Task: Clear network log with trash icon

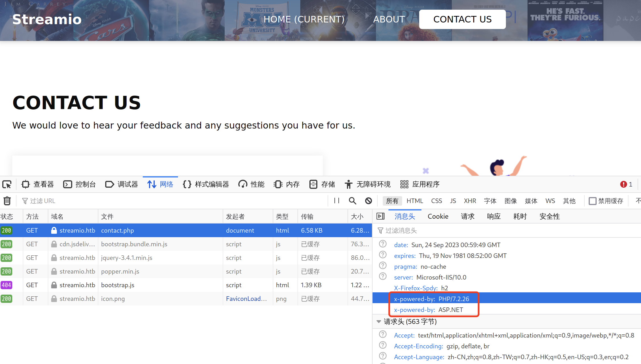Action: tap(7, 201)
